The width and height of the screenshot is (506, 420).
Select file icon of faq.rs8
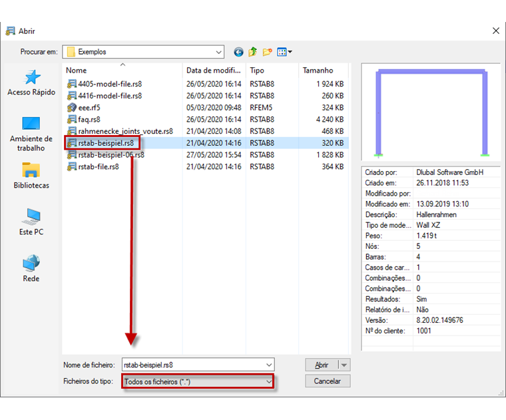pos(72,120)
